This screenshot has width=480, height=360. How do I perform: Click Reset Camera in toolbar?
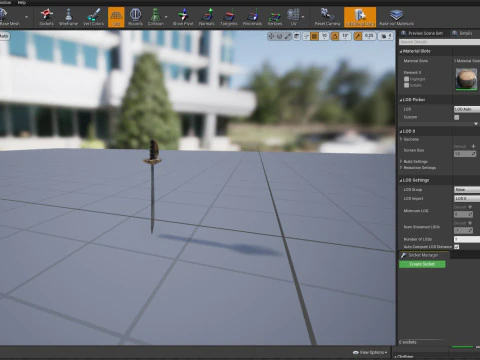(327, 17)
